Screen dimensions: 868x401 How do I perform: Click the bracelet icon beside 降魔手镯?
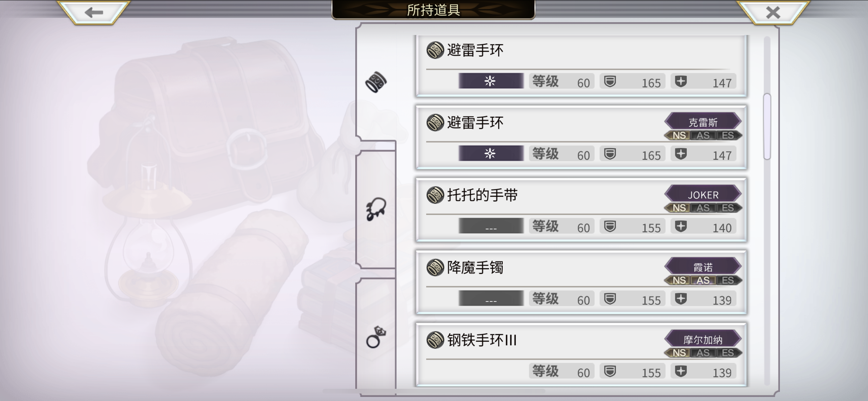click(435, 267)
